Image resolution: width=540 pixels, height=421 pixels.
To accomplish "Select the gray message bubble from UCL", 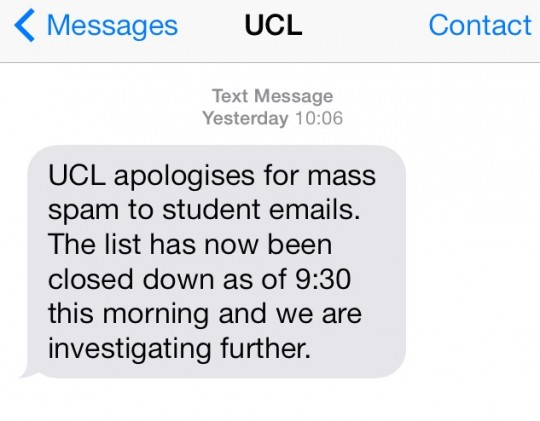I will 216,261.
